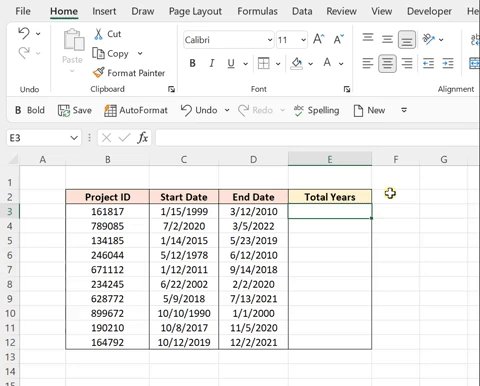Click Decrease Indent icon
This screenshot has height=386, width=480.
(428, 63)
